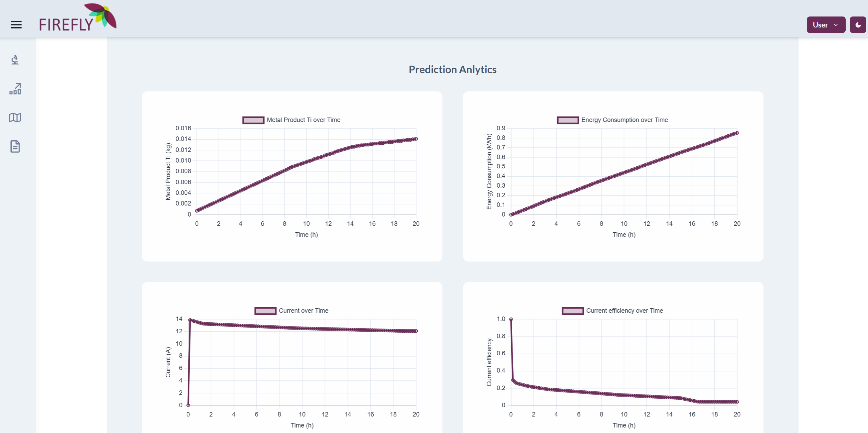Click final data point of Metal Product chart
868x433 pixels.
416,139
